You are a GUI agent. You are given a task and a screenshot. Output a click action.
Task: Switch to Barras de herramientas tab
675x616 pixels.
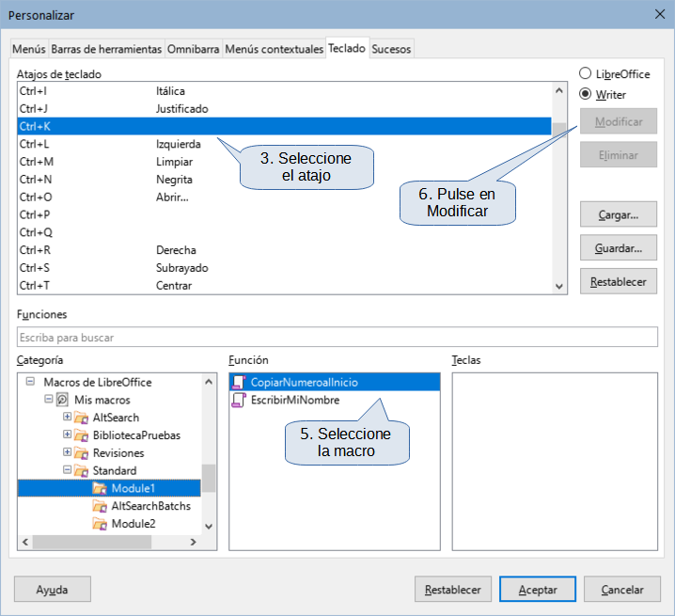coord(106,49)
